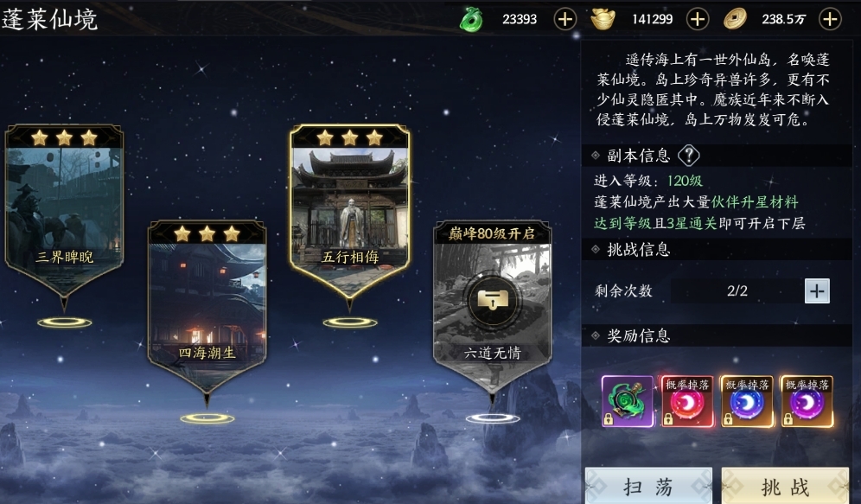View the purple moon orb reward
Image resolution: width=861 pixels, height=504 pixels.
pyautogui.click(x=807, y=402)
